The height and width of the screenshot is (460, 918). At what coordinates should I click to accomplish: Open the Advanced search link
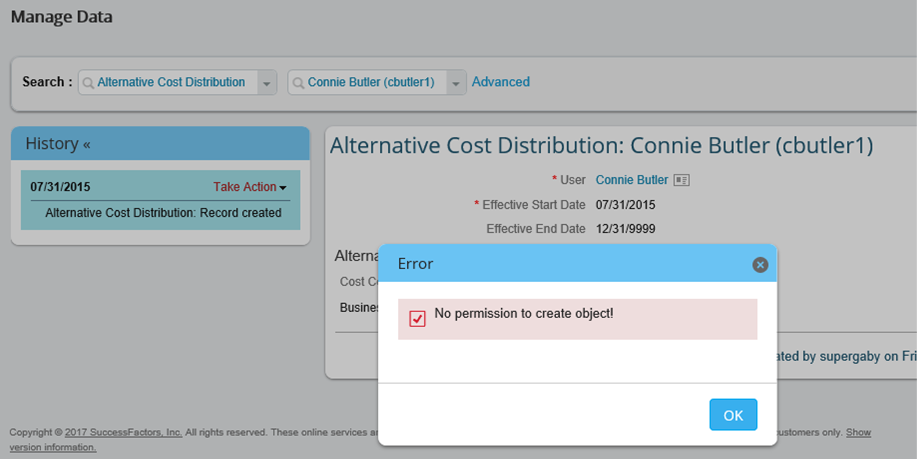501,82
